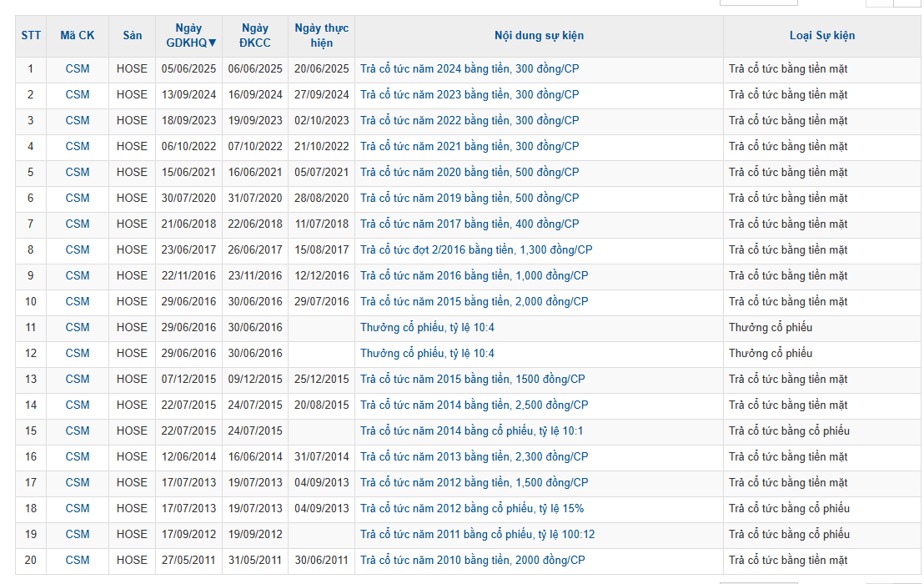Viewport: 924px width, 584px height.
Task: Open 2020 cash dividend 500 đồng/CP event
Action: (470, 173)
